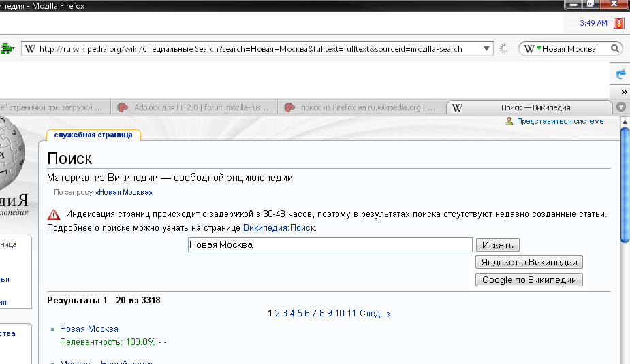This screenshot has width=630, height=364.
Task: Click the vertical scrollbar thumb
Action: (x=625, y=184)
